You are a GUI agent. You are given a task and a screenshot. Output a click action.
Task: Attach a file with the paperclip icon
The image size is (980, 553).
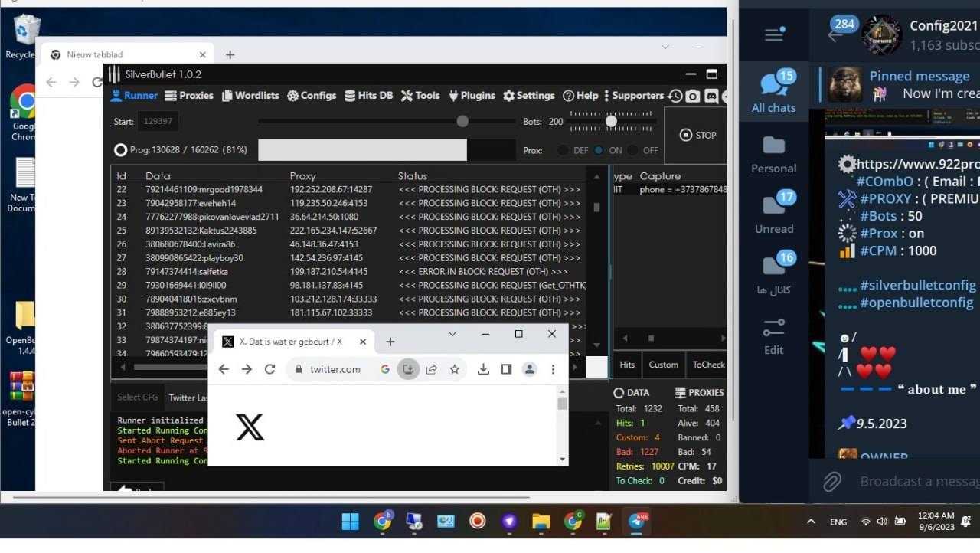832,481
